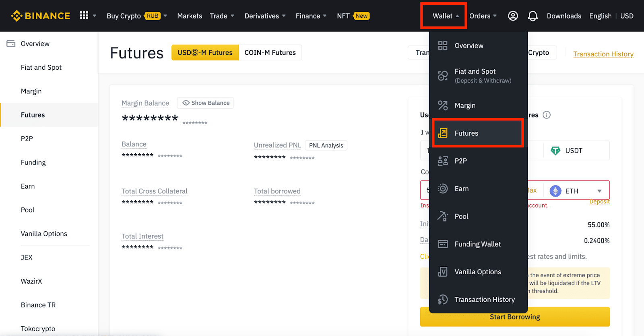The image size is (644, 336).
Task: Open Earn in left sidebar
Action: coord(28,186)
